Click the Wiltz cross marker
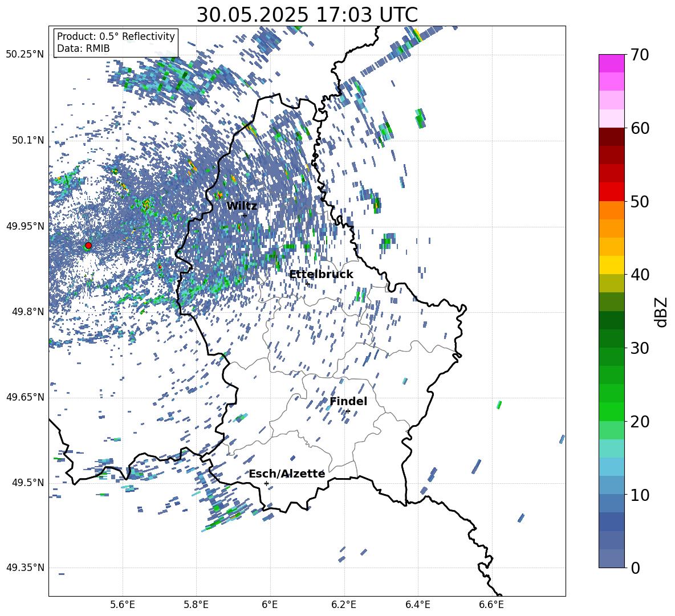The height and width of the screenshot is (616, 675). point(245,215)
